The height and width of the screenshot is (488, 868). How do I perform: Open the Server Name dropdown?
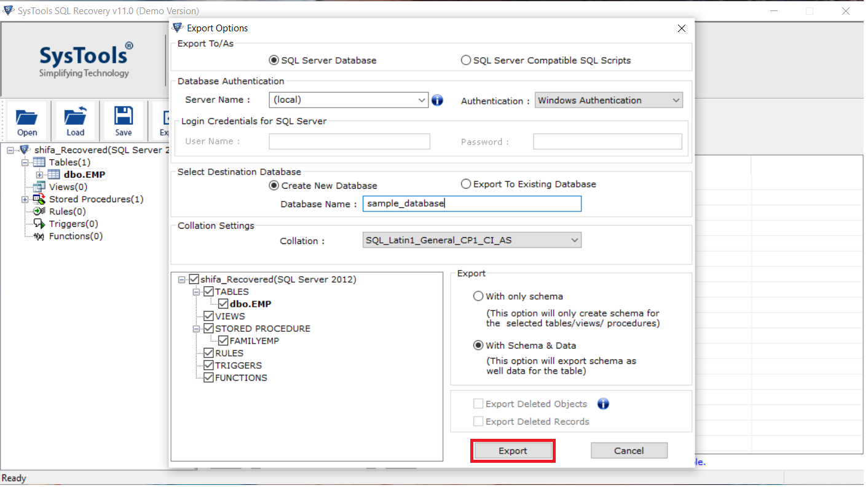coord(422,100)
